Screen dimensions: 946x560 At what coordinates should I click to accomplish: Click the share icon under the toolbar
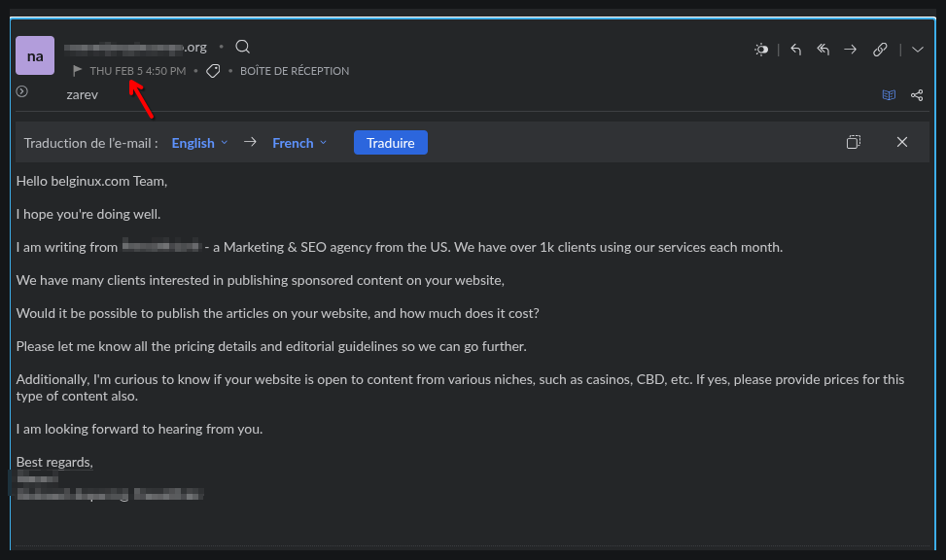(916, 95)
